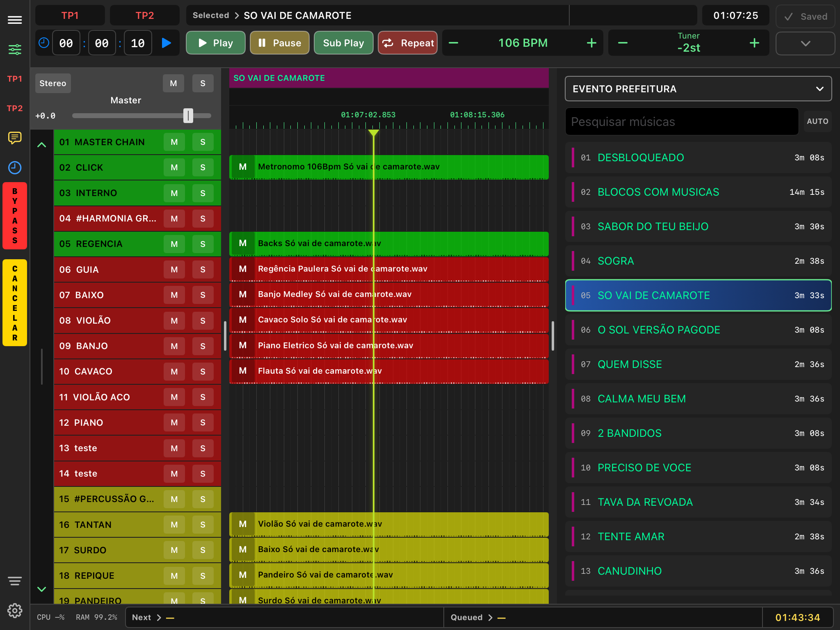Click the red BYPASS button
This screenshot has width=840, height=630.
[x=15, y=216]
